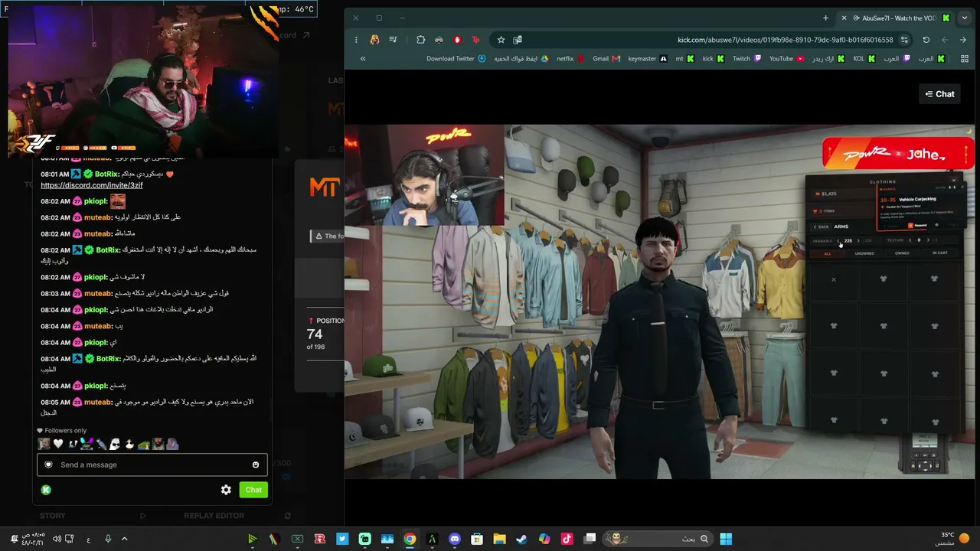Image resolution: width=980 pixels, height=551 pixels.
Task: Focus the Send a message chat field
Action: pyautogui.click(x=151, y=465)
